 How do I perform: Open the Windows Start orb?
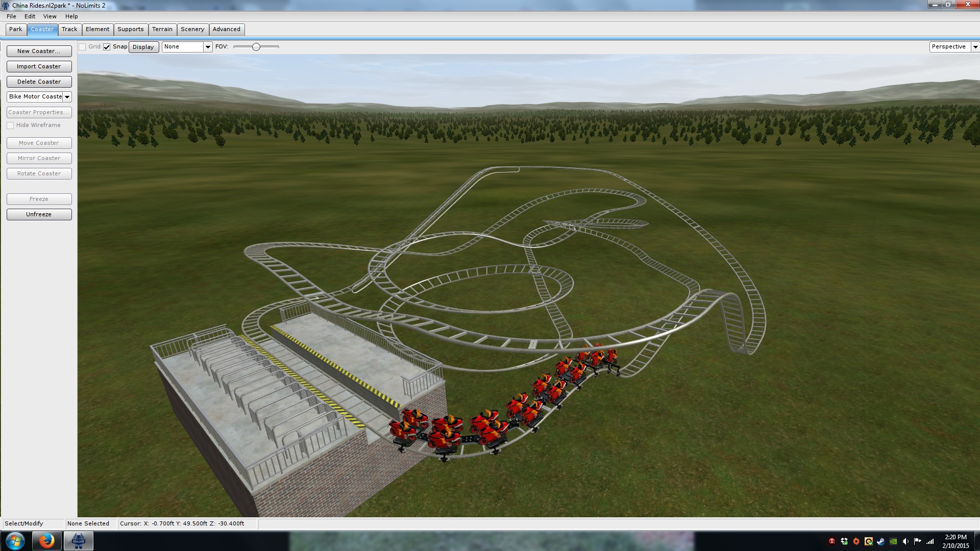pyautogui.click(x=15, y=540)
